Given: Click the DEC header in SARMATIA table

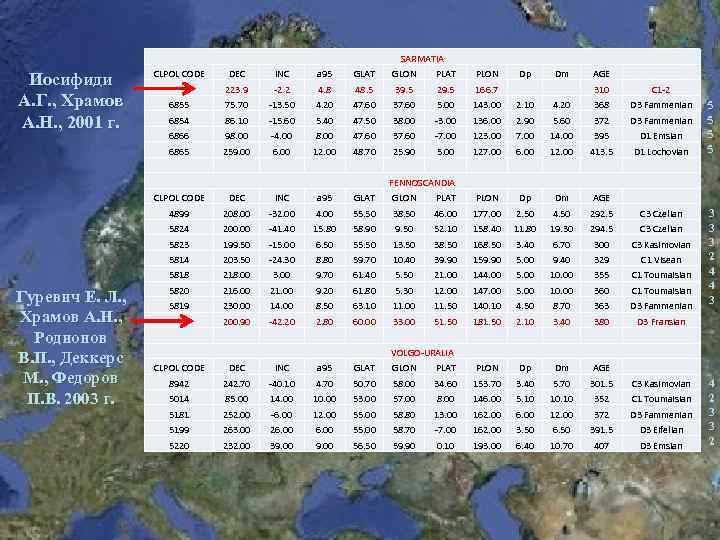Looking at the screenshot, I should (236, 74).
